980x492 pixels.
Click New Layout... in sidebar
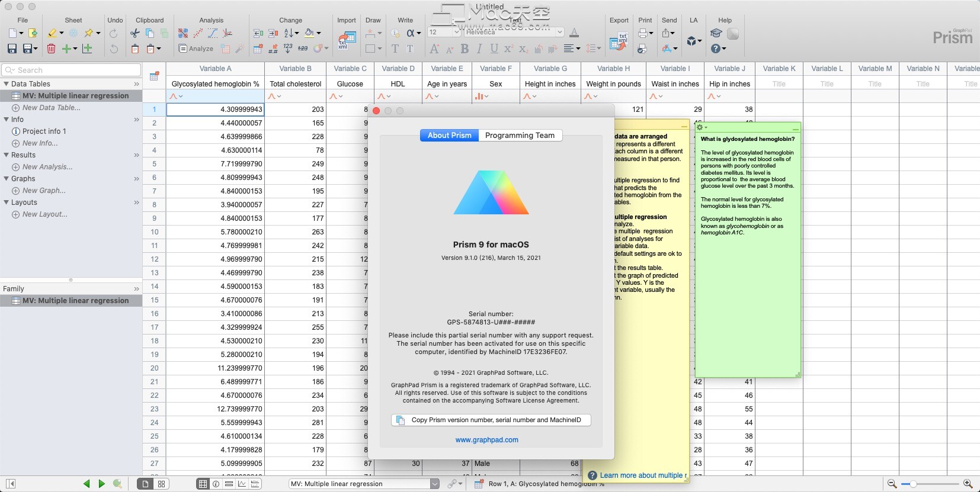click(44, 214)
